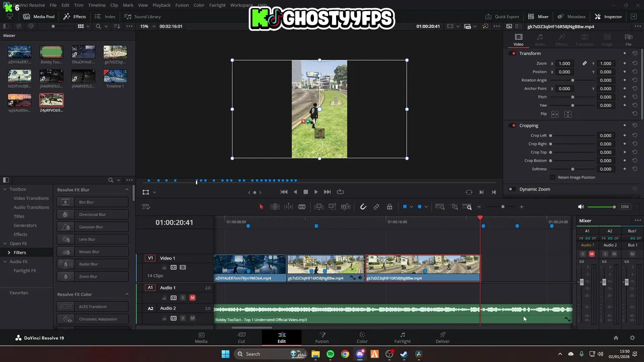The image size is (644, 362).
Task: Open the Sound Library panel
Action: pyautogui.click(x=142, y=17)
